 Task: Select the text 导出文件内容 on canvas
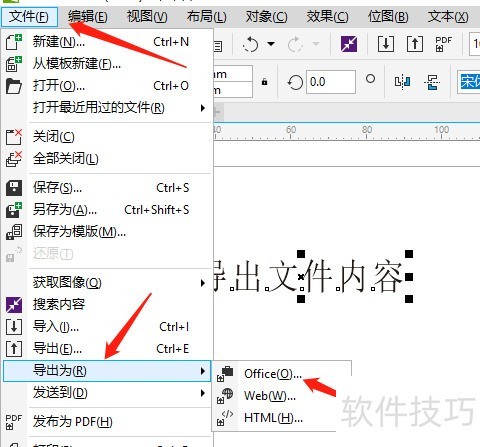308,277
